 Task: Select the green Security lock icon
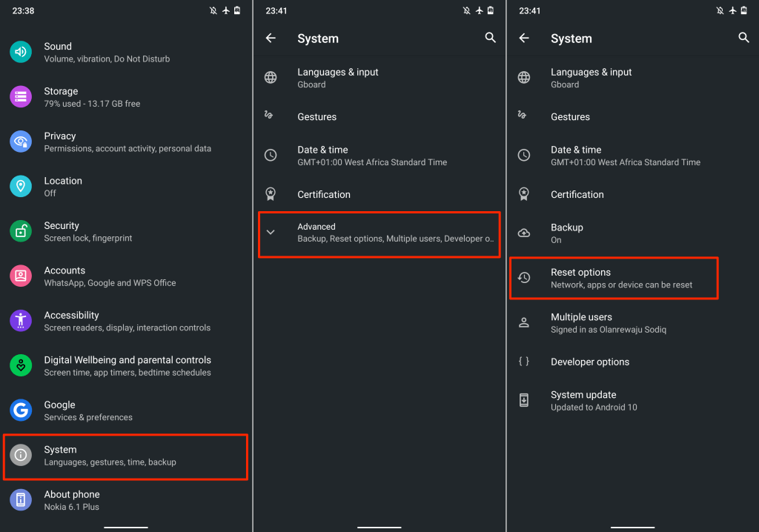point(21,231)
